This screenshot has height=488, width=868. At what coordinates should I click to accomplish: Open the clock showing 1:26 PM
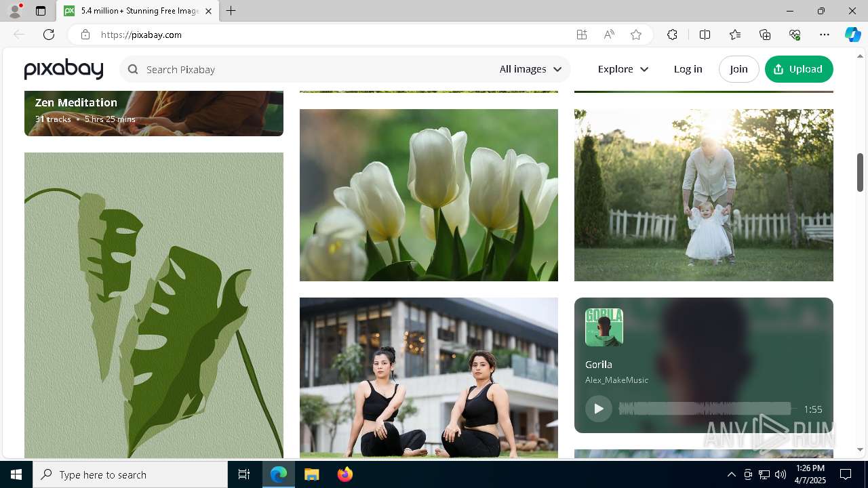810,474
